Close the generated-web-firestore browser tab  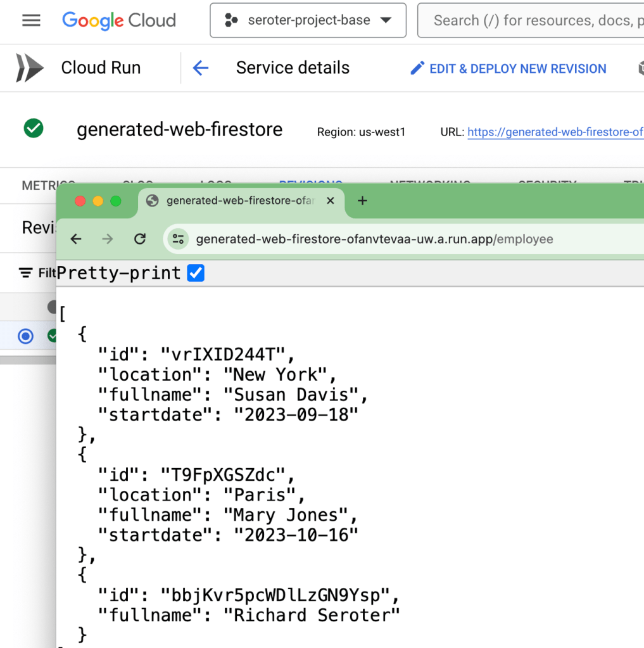tap(331, 201)
